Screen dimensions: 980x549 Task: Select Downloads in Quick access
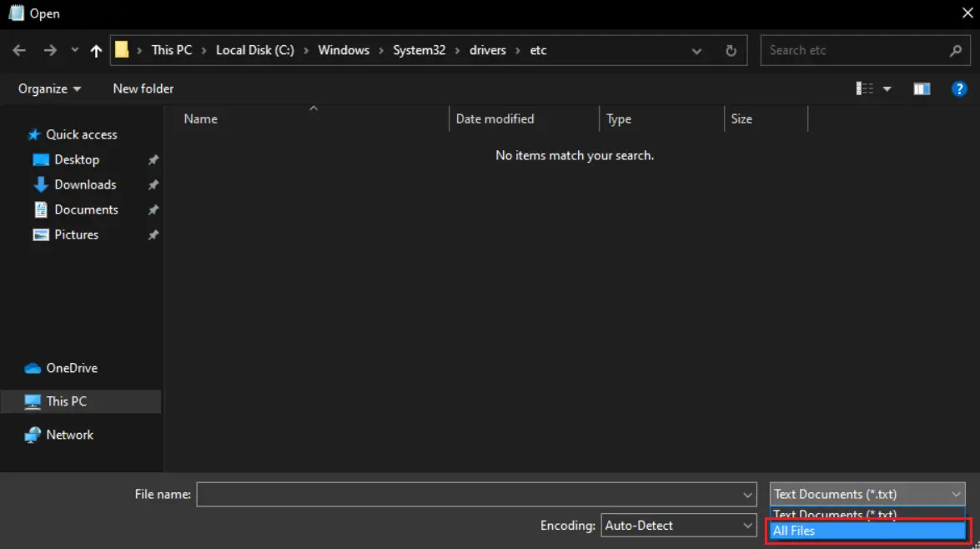coord(85,184)
